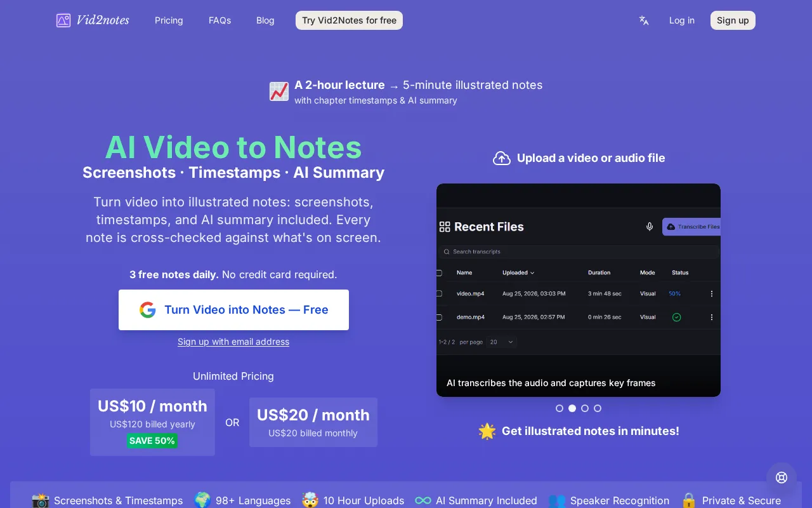This screenshot has height=508, width=812.
Task: Click the demo.mp4 file name
Action: pos(471,317)
